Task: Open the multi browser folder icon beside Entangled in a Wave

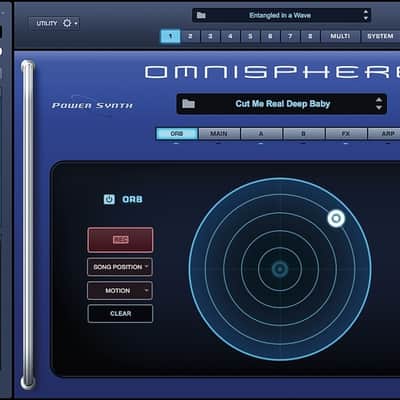Action: coord(201,15)
